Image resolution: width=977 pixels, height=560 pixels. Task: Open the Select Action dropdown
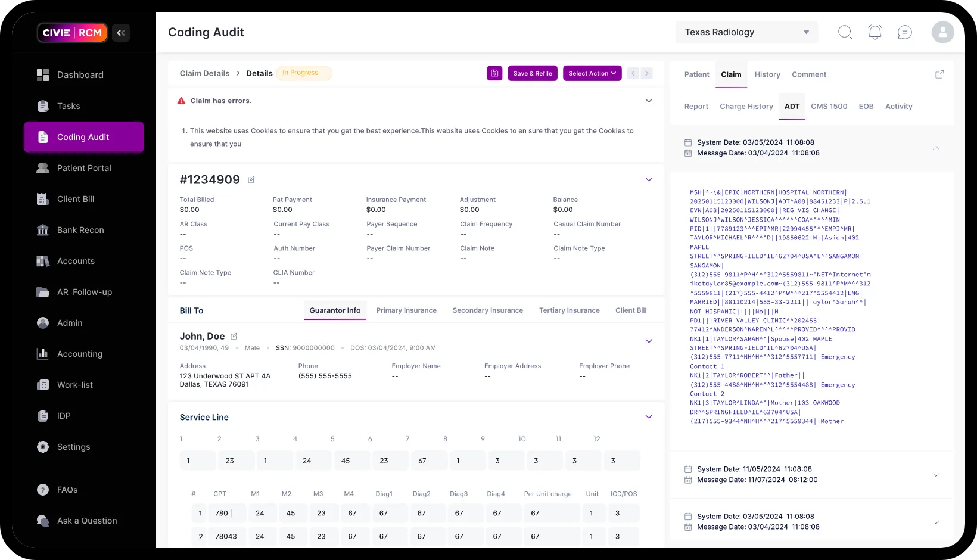592,73
